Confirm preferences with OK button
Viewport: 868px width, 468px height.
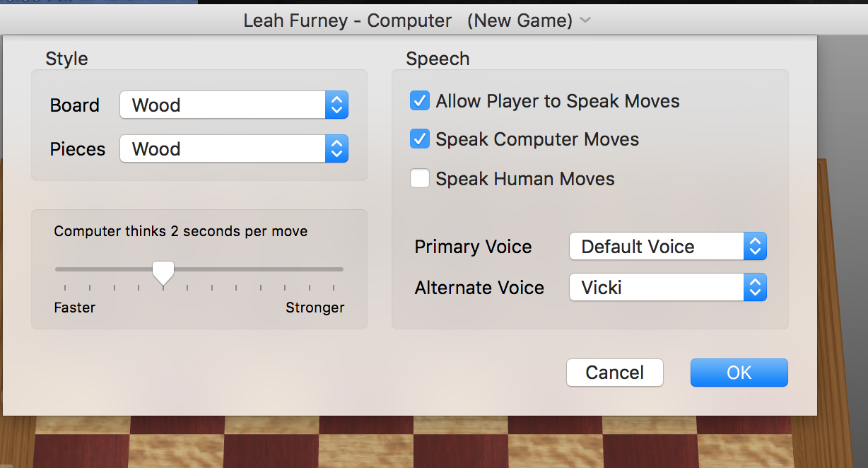pos(739,373)
